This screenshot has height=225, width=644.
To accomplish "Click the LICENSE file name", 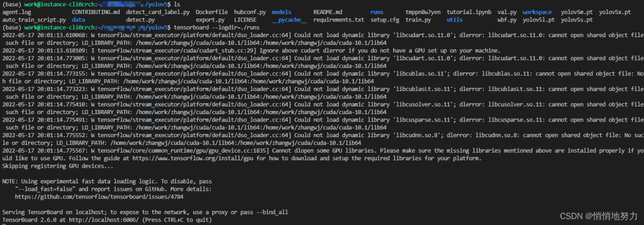I will pos(245,20).
